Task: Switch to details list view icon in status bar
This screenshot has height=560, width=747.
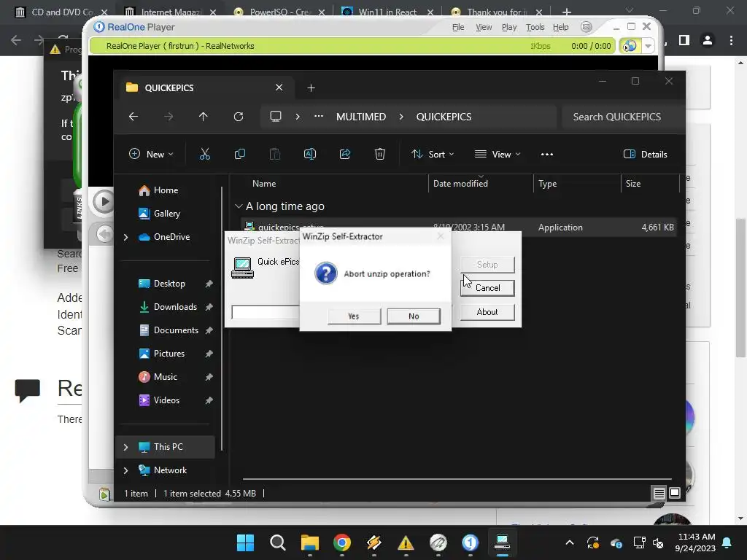Action: coord(659,494)
